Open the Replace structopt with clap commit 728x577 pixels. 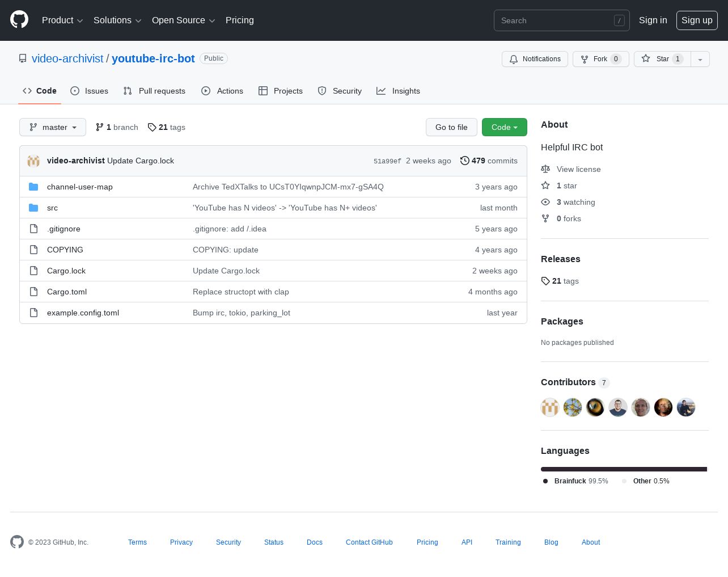coord(241,292)
